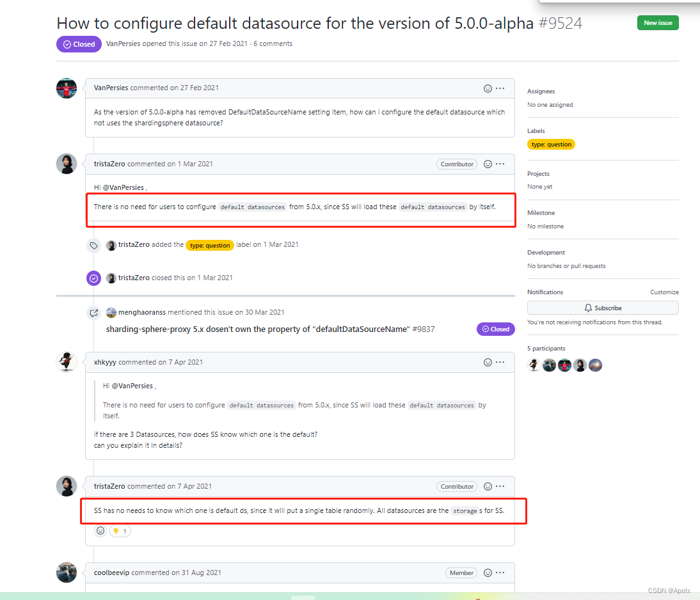Click the green New issue button
The image size is (700, 600).
(658, 23)
